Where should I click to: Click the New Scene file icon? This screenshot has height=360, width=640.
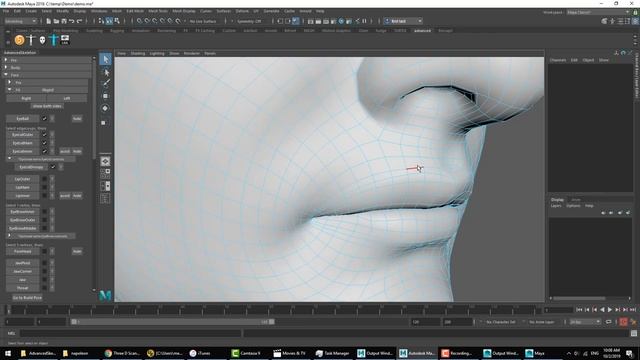click(x=48, y=21)
